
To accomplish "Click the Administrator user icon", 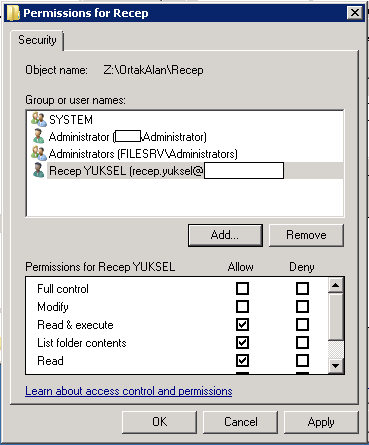I will [x=39, y=136].
